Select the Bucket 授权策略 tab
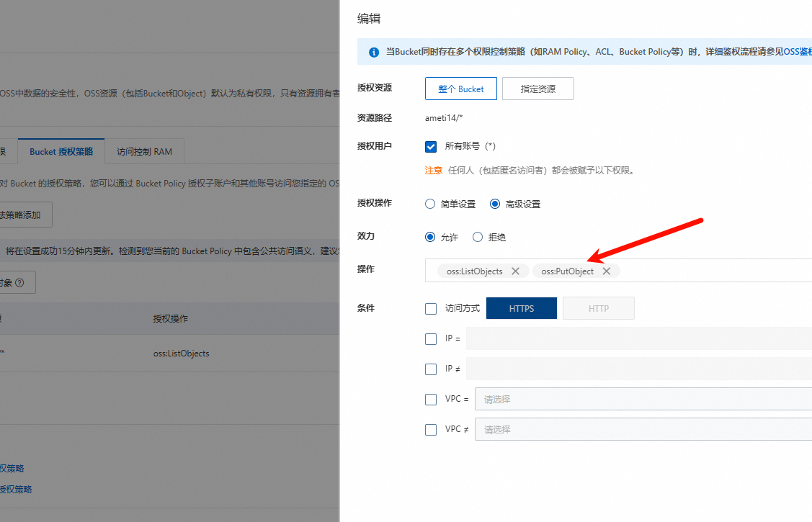This screenshot has width=812, height=522. pos(61,152)
